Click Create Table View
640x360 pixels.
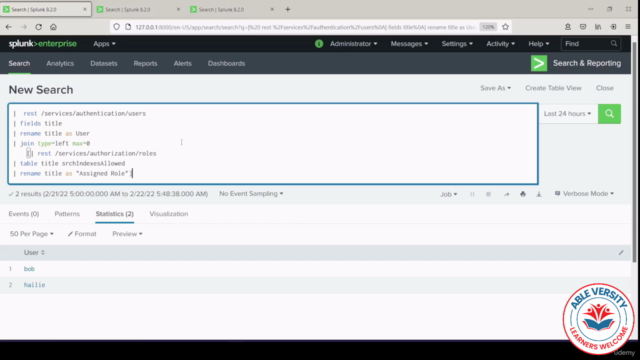[553, 88]
